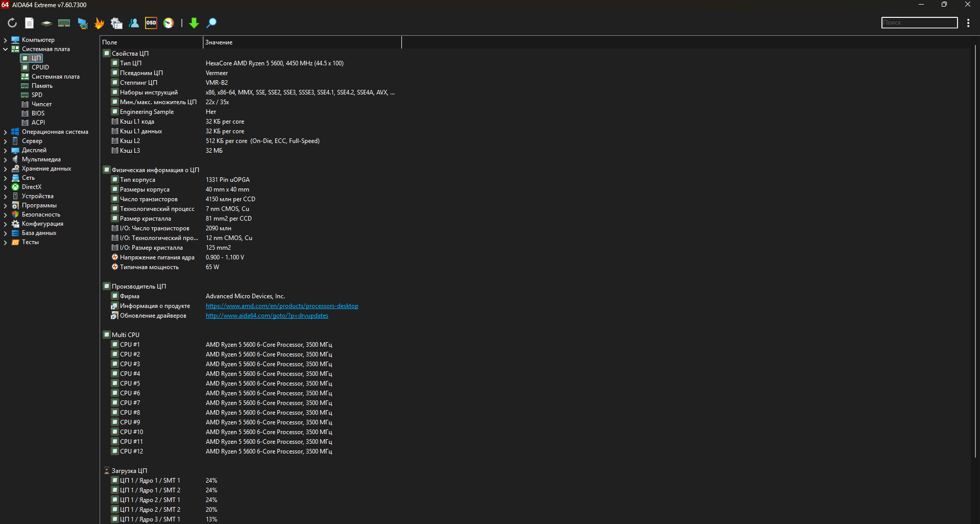Expand the Компьютер tree node

(x=5, y=40)
